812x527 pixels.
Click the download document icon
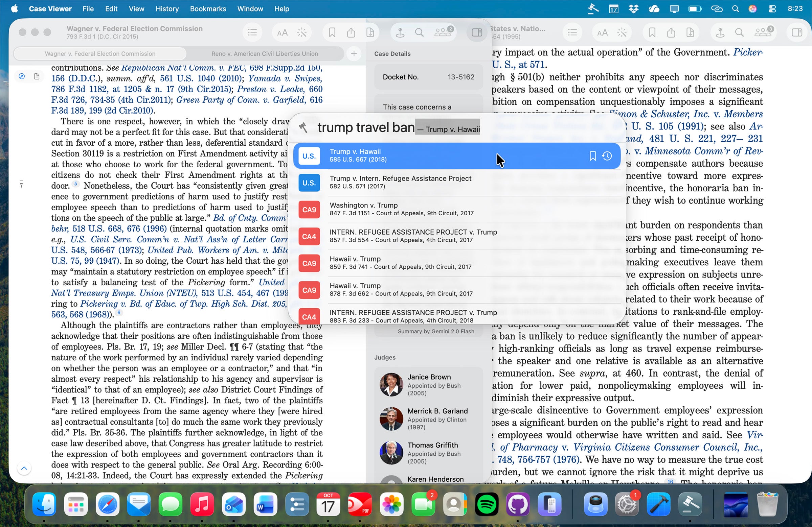point(371,32)
